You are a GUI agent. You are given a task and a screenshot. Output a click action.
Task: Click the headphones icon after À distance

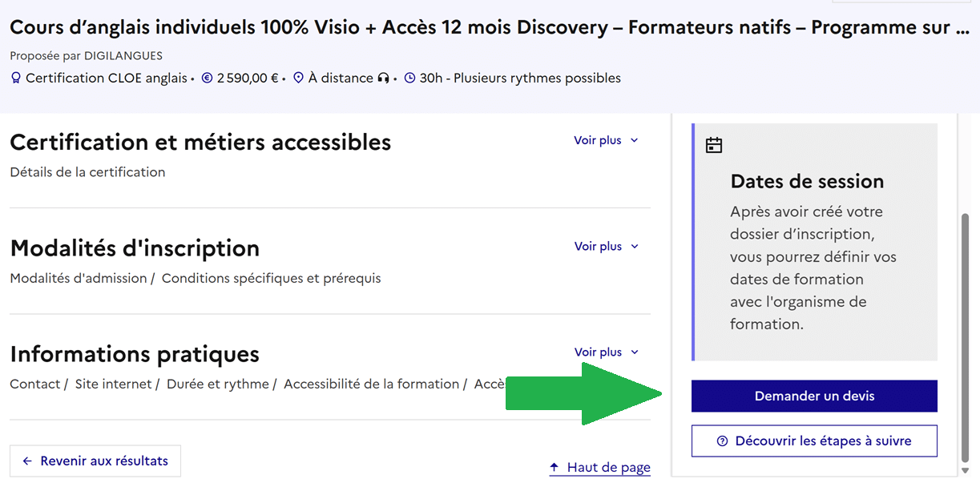tap(384, 78)
